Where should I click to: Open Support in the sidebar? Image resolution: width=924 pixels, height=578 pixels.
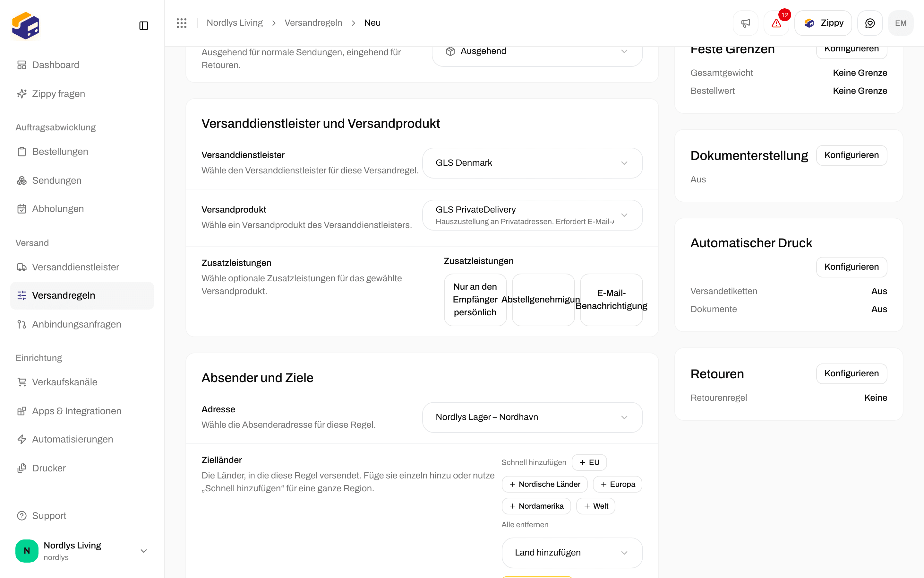82,516
